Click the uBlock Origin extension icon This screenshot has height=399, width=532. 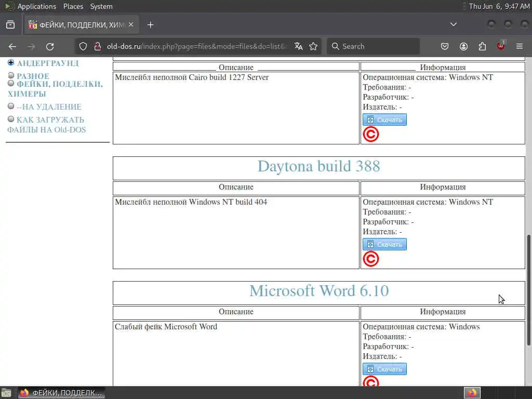click(x=501, y=46)
